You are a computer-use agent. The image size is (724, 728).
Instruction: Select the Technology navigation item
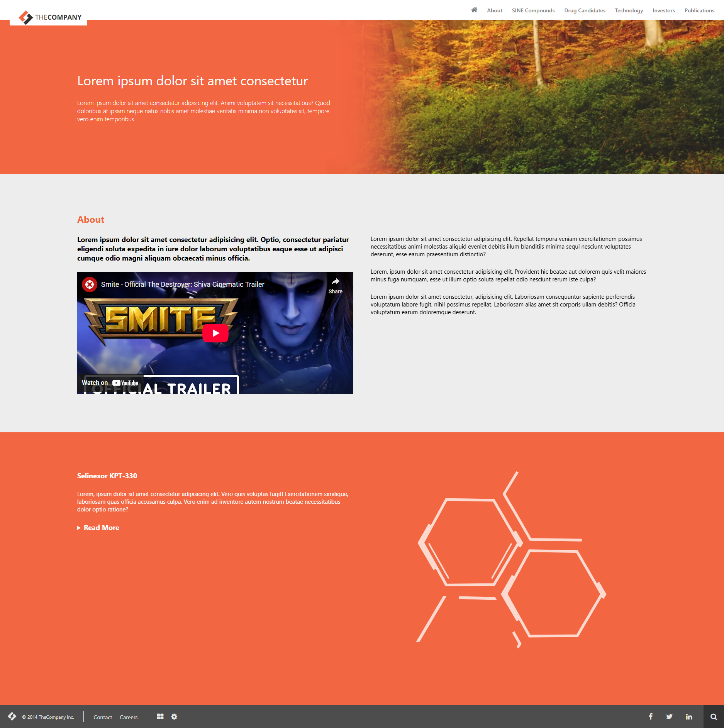tap(629, 10)
